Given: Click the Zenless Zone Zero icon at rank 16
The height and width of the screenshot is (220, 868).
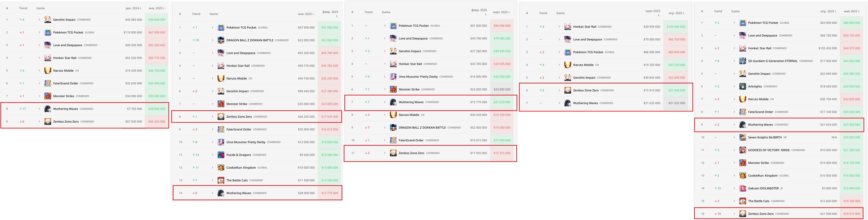Looking at the screenshot, I should point(742,214).
